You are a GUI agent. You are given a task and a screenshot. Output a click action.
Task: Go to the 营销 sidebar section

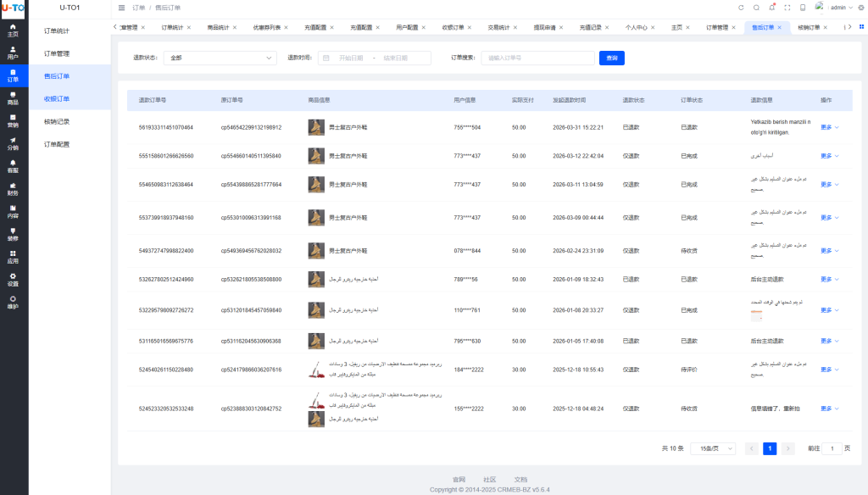tap(13, 121)
